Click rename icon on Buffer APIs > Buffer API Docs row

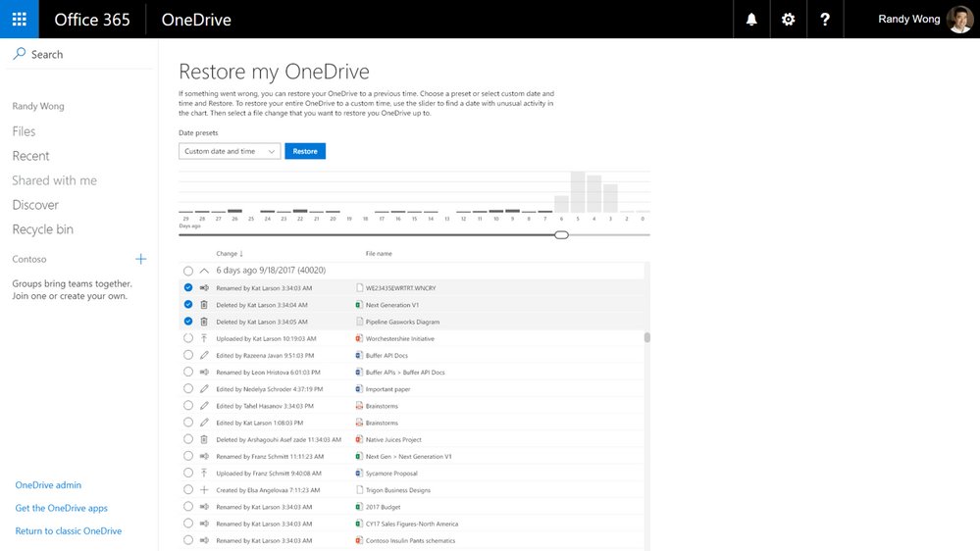click(x=204, y=373)
